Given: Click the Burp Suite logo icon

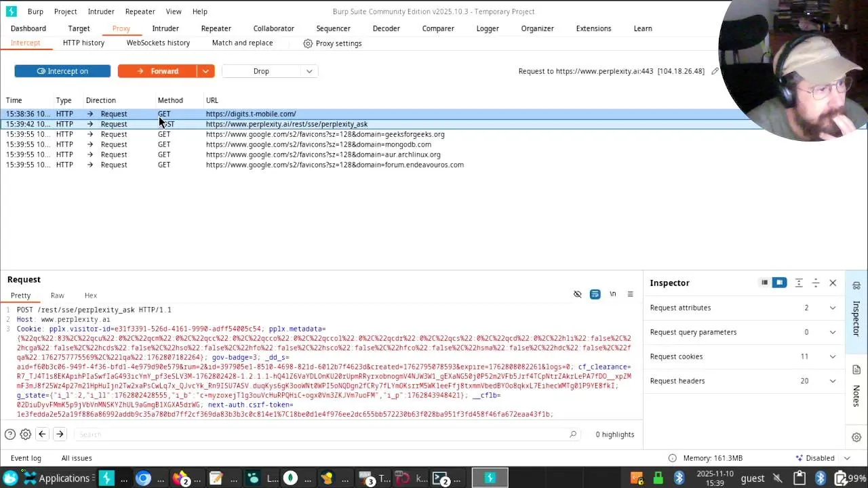Looking at the screenshot, I should pos(11,12).
